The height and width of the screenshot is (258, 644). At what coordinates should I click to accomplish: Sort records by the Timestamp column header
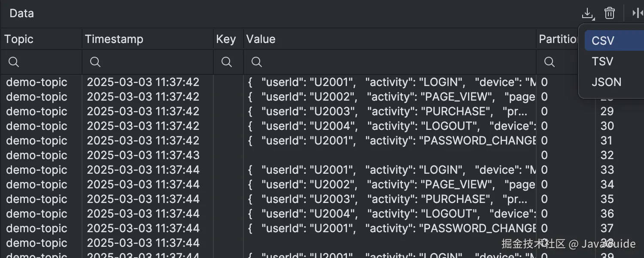click(114, 39)
